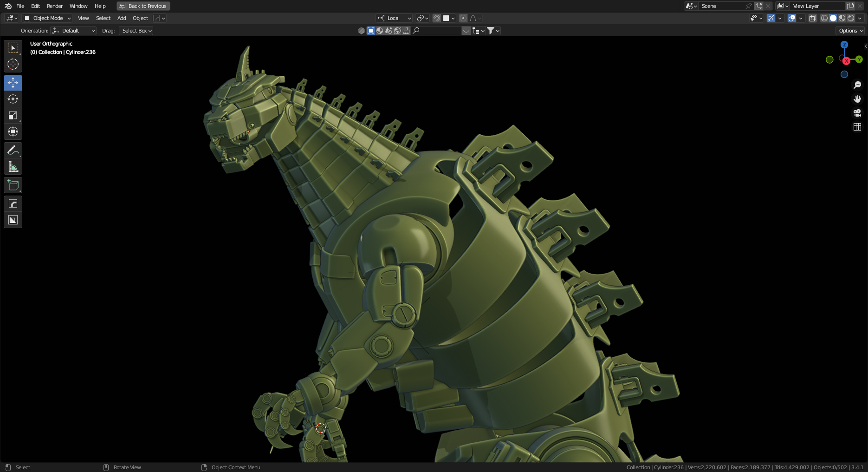
Task: Toggle proportional editing circle icon
Action: (x=463, y=18)
